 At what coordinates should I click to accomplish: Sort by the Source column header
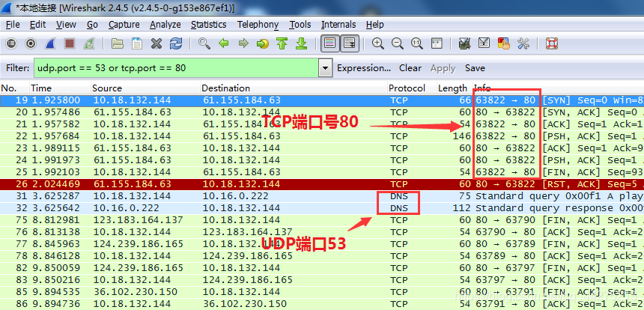pyautogui.click(x=145, y=88)
